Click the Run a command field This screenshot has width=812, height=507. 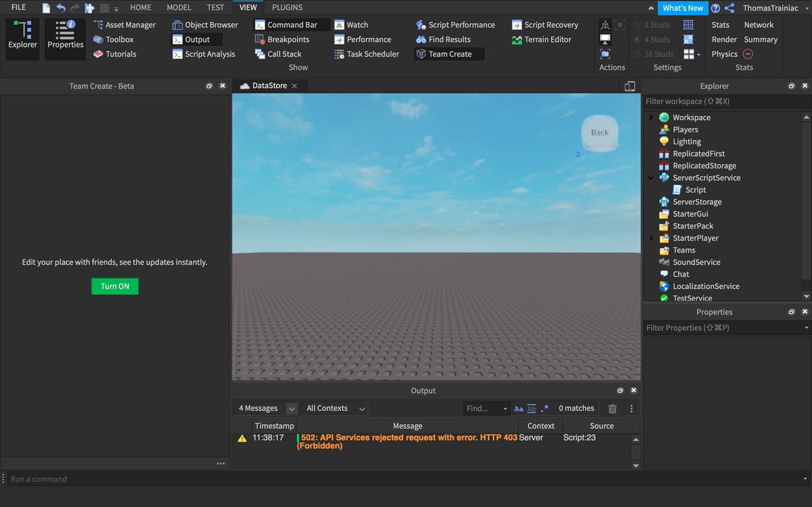tap(235, 479)
